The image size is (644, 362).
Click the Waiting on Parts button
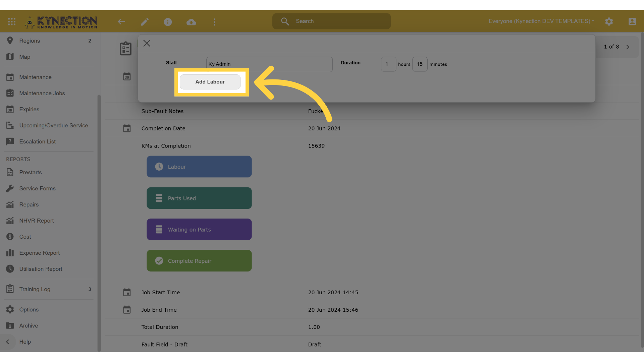[x=199, y=229]
